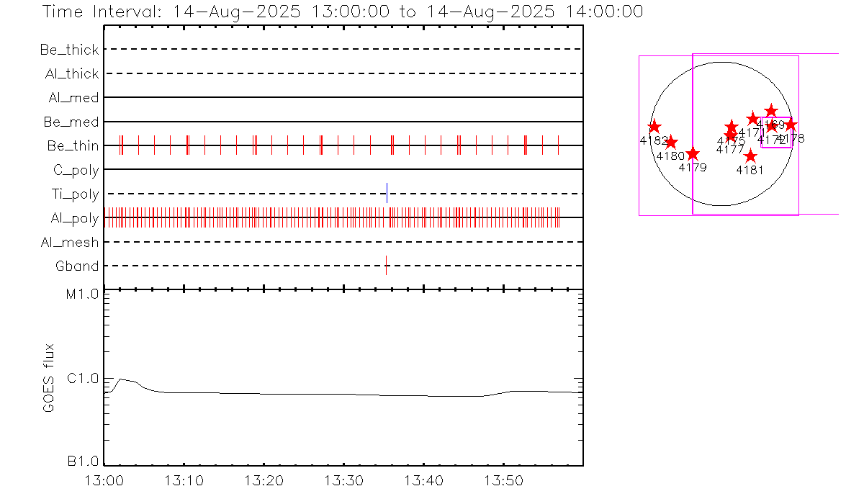Click the GOES flux axis title

49,379
